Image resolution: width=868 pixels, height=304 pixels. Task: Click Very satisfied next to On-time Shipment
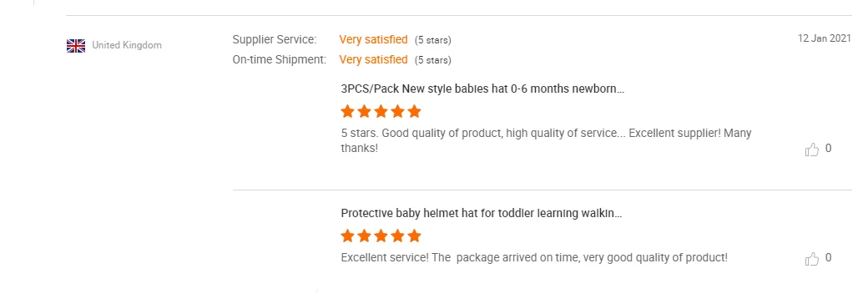[373, 60]
